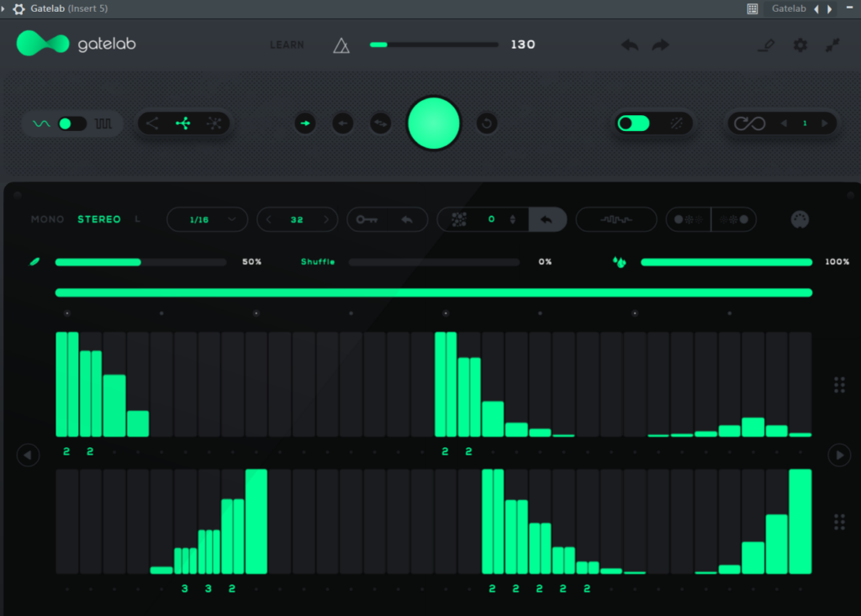Viewport: 861px width, 616px height.
Task: Click the revert arrow next to the key
Action: pyautogui.click(x=407, y=219)
